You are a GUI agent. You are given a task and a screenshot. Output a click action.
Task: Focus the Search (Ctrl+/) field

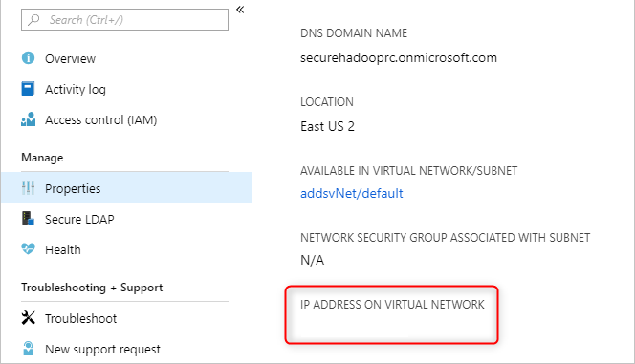pos(124,19)
